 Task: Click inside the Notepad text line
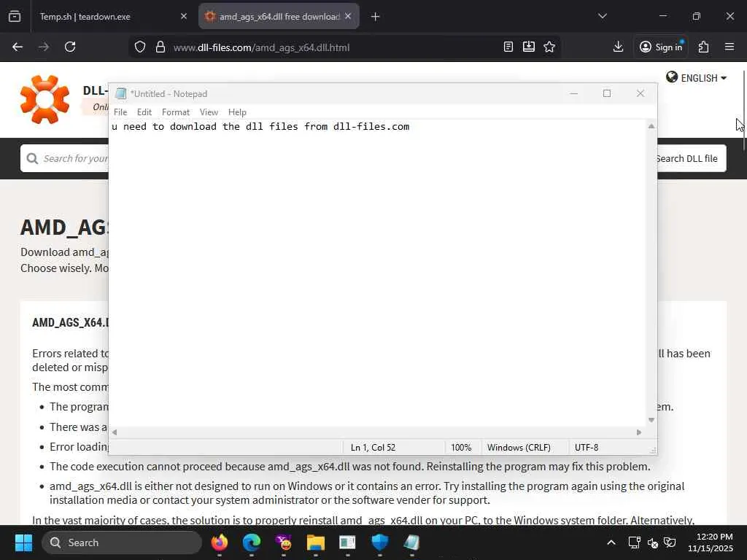pos(260,127)
